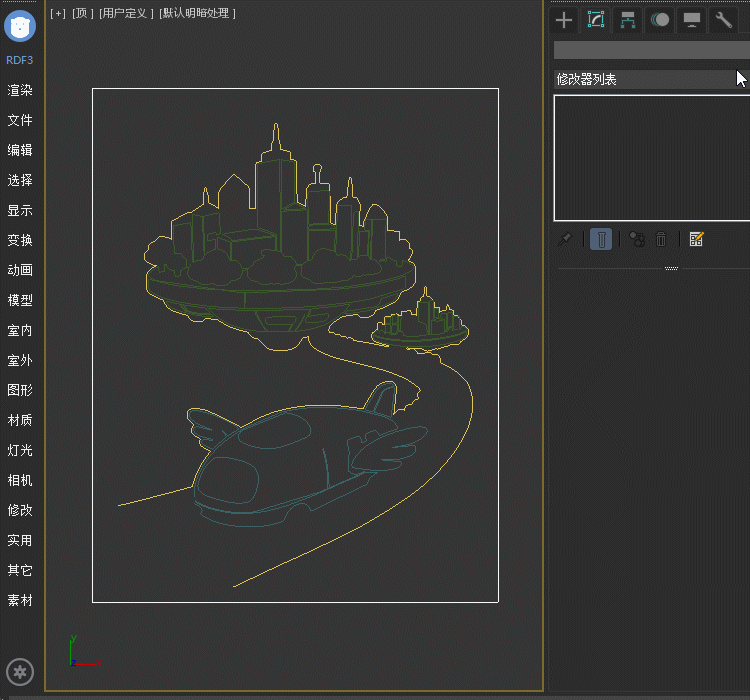Click the settings gear at sidebar bottom
This screenshot has height=700, width=750.
(20, 671)
